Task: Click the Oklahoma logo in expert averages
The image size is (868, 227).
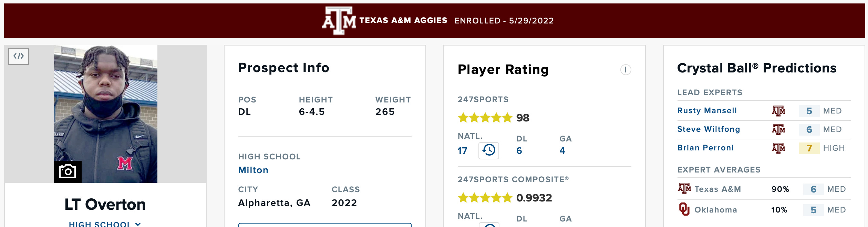Action: (684, 209)
